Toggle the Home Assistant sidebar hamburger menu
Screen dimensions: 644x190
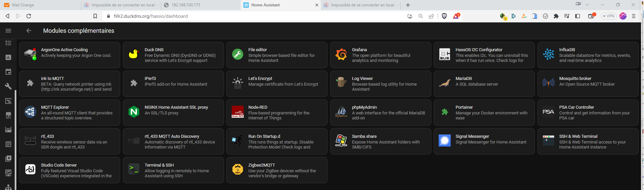pyautogui.click(x=8, y=30)
